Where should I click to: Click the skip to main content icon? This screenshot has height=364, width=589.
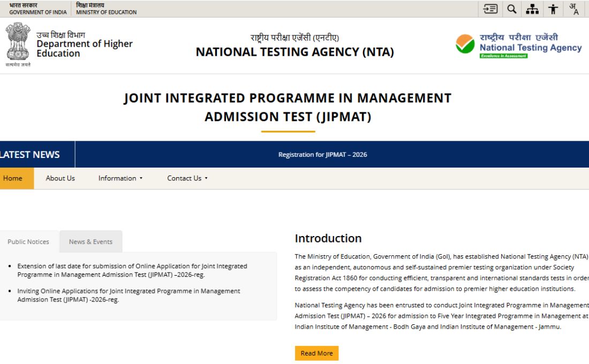[490, 9]
